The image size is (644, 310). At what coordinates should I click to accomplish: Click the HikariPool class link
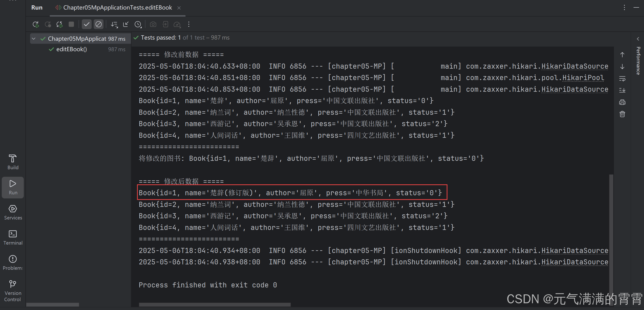583,78
